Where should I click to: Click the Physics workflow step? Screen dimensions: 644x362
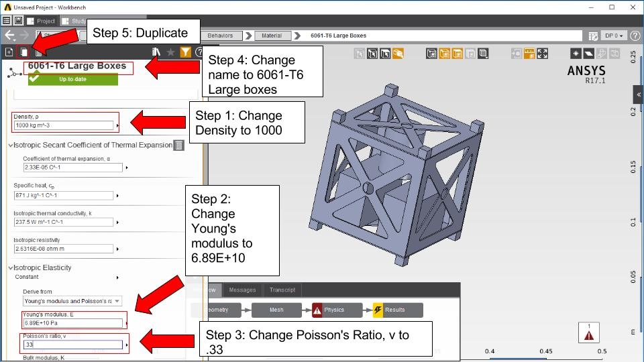click(x=337, y=310)
